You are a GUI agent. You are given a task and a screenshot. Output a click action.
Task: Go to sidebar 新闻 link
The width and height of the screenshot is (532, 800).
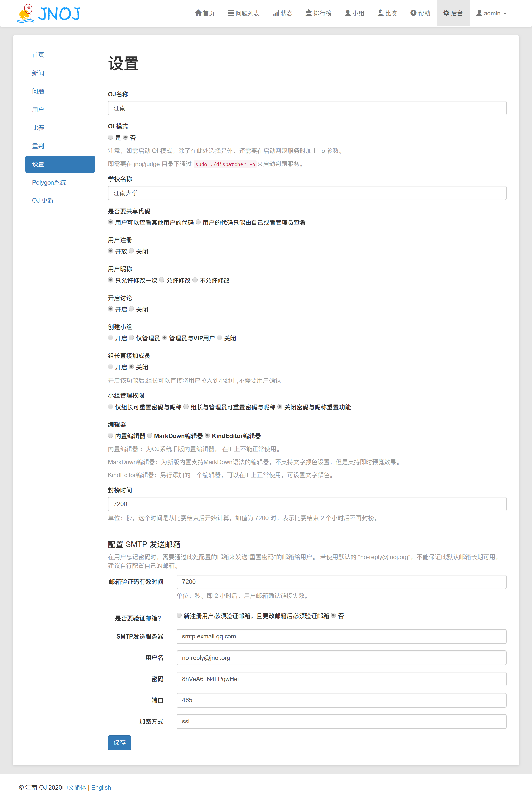(x=38, y=73)
